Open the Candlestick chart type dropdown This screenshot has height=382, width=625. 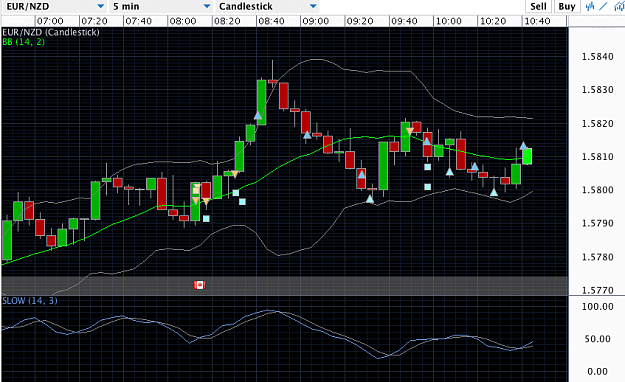tap(267, 6)
